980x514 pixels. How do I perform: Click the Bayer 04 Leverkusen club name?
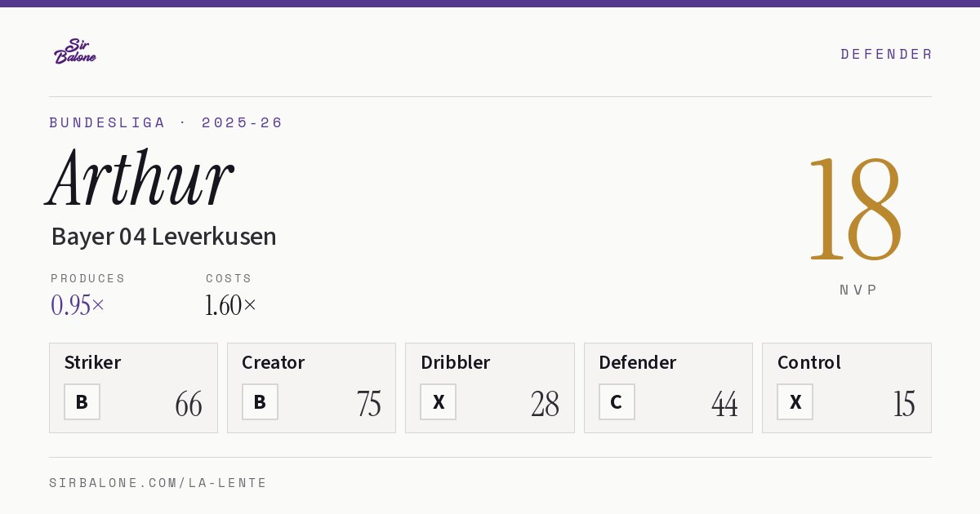(x=163, y=237)
